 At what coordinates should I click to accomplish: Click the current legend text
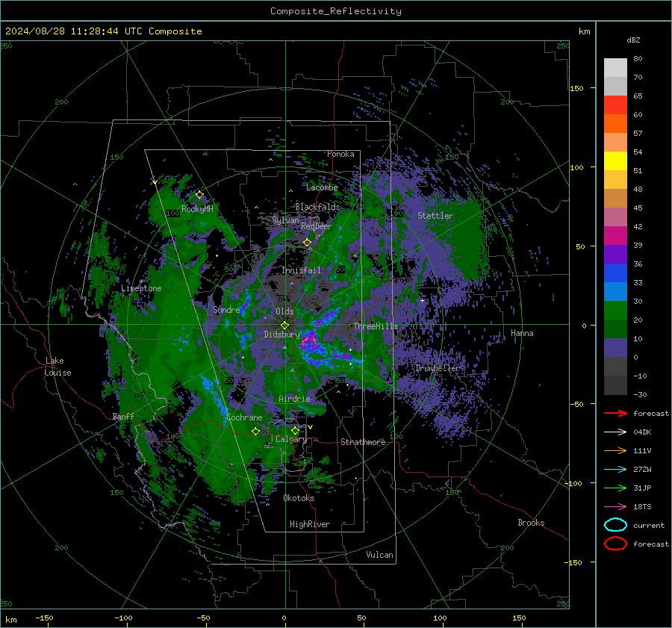click(648, 526)
